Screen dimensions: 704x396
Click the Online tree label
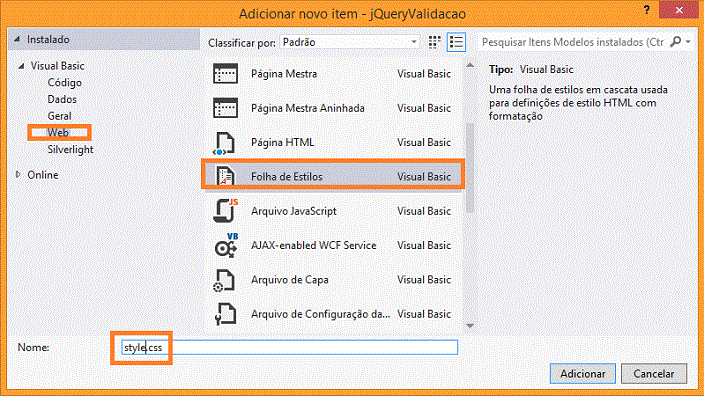43,175
